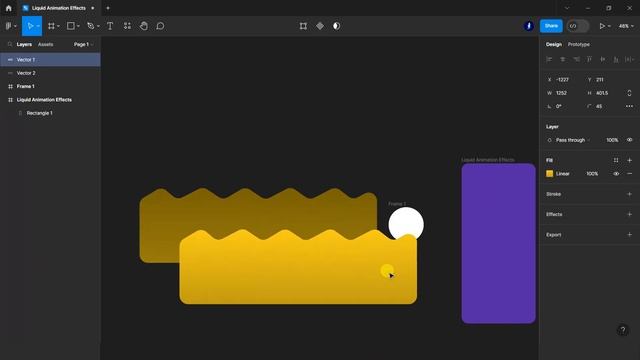This screenshot has width=640, height=360.
Task: Open the Resources components tool
Action: (127, 26)
